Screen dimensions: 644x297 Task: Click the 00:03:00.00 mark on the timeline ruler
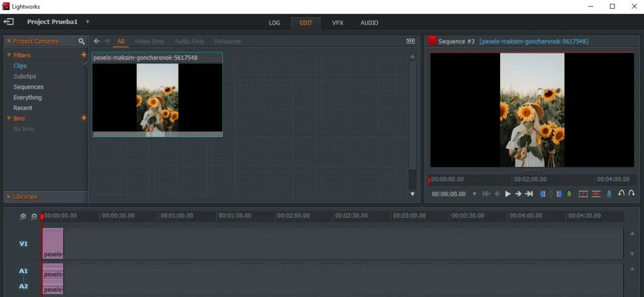(409, 216)
